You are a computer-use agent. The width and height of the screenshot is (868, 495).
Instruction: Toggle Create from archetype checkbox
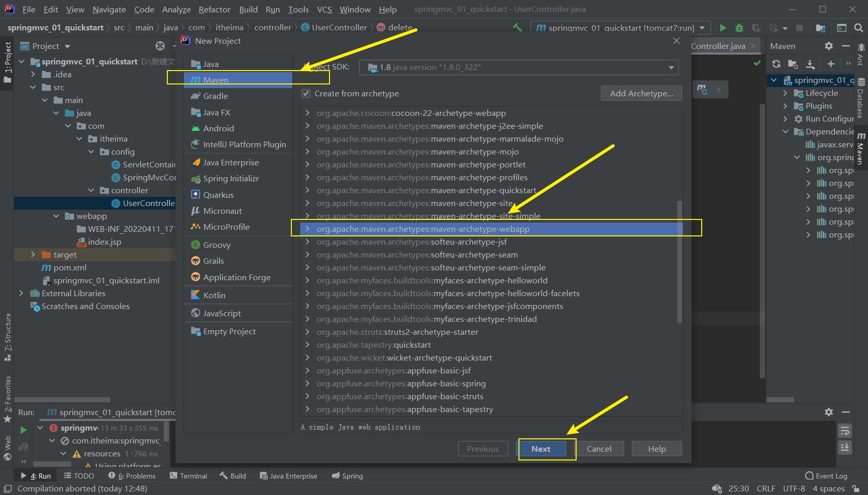[306, 93]
